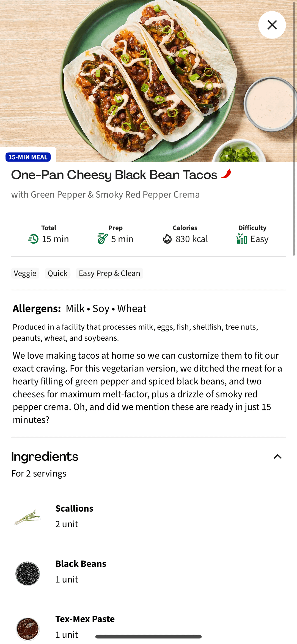The image size is (297, 644).
Task: Tap the Ingredients section heading
Action: [x=45, y=457]
